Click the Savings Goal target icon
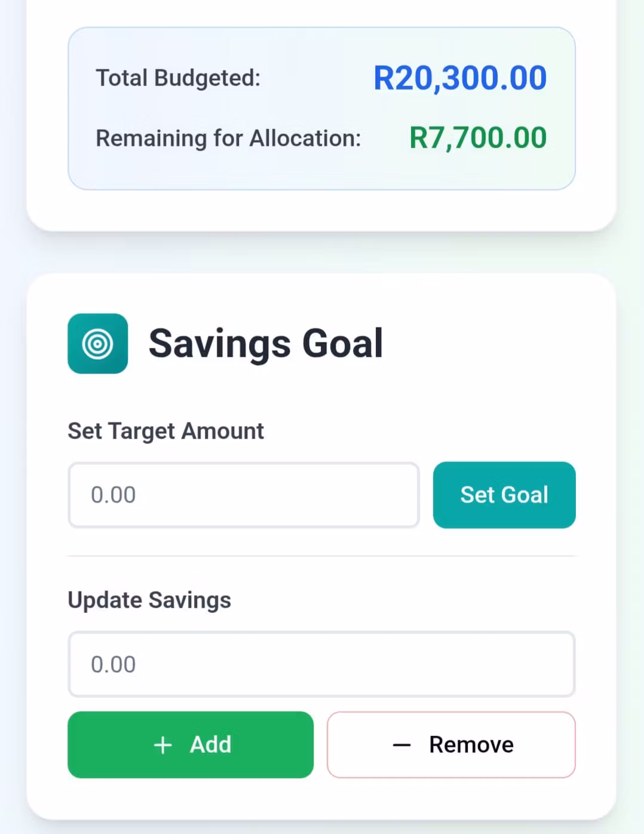This screenshot has width=644, height=834. coord(97,344)
